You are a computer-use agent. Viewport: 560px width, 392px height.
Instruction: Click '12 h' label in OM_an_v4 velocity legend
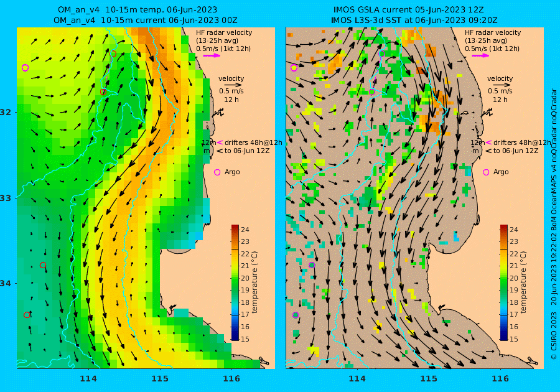click(x=231, y=100)
